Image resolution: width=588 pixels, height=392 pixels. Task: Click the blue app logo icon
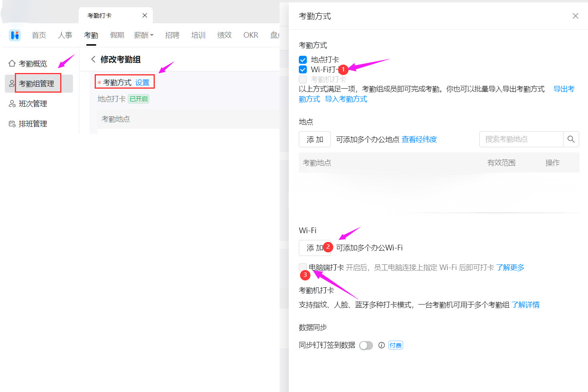15,35
